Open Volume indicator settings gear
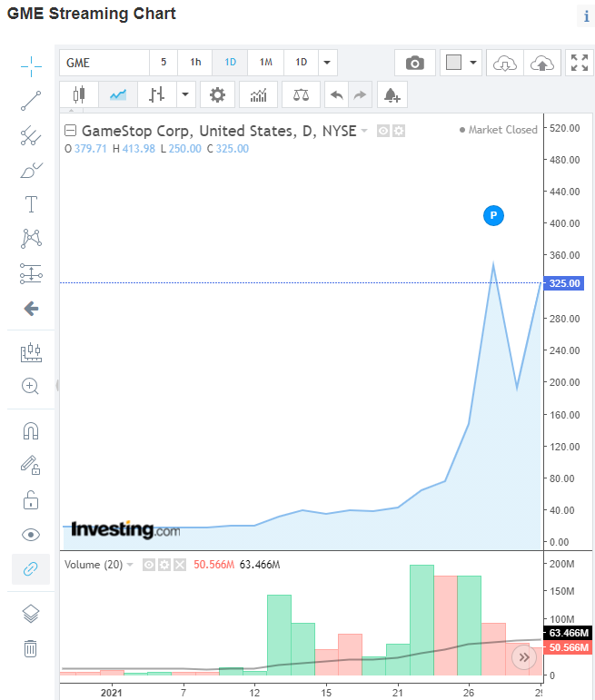 (x=164, y=566)
